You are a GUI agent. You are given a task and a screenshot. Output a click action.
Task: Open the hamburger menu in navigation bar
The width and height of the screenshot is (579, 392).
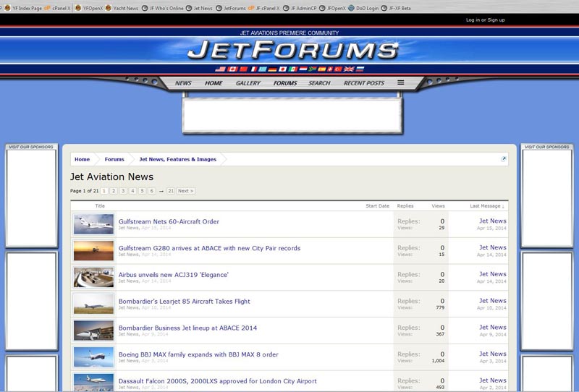click(401, 82)
